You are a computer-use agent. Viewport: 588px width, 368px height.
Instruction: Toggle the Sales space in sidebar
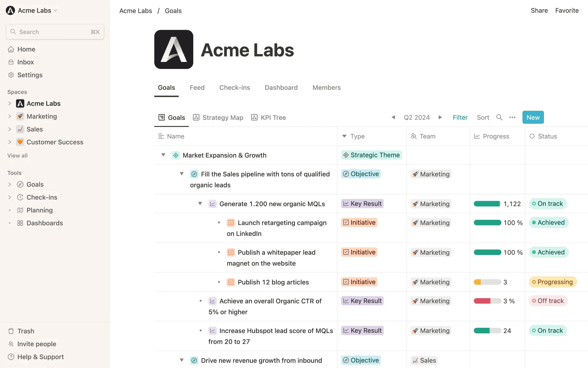(x=9, y=129)
